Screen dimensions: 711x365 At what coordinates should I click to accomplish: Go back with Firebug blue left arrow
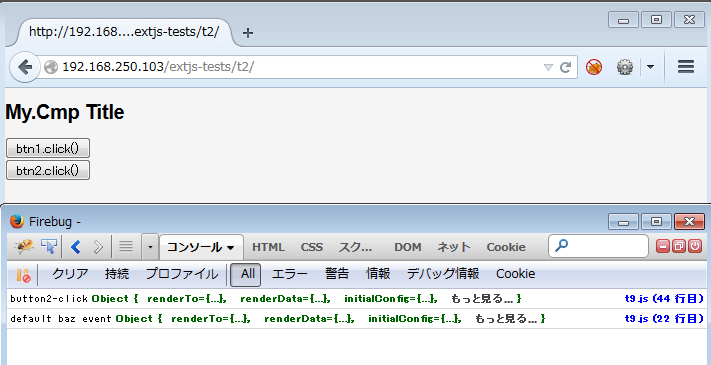coord(76,246)
